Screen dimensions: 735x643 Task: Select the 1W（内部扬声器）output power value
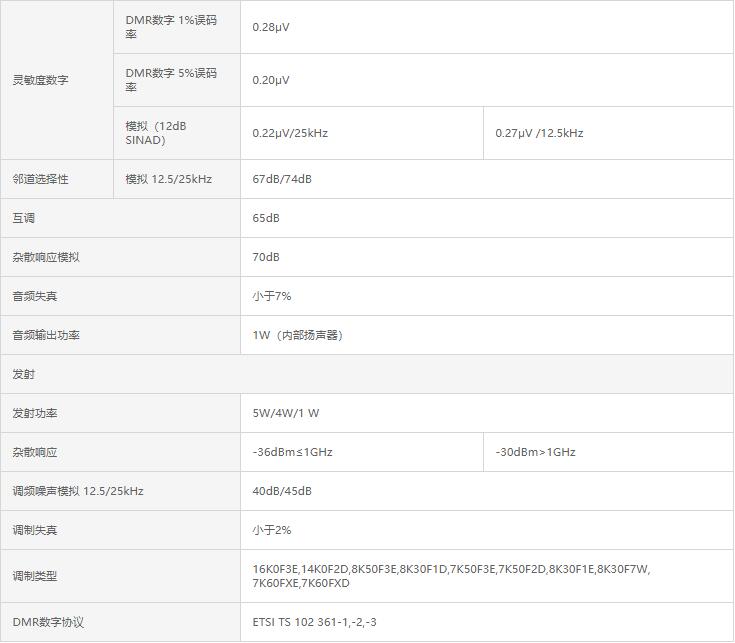point(300,335)
